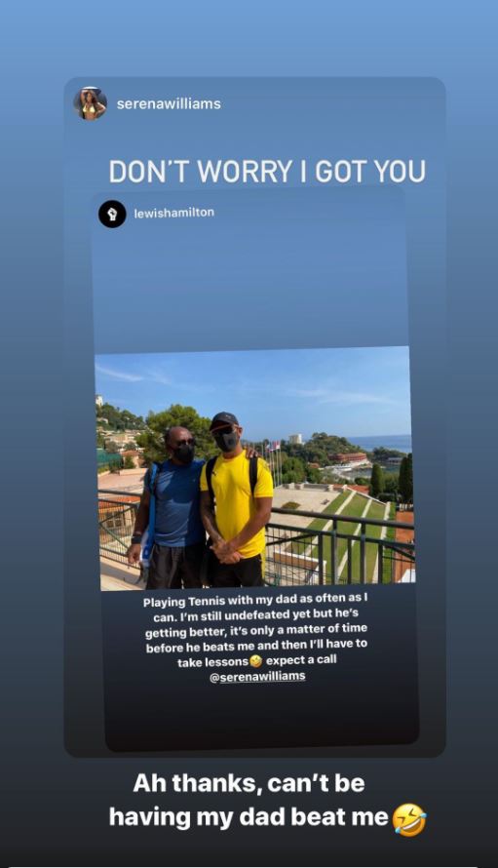Tap the emoji after "take lessons"
The width and height of the screenshot is (498, 868).
click(255, 661)
